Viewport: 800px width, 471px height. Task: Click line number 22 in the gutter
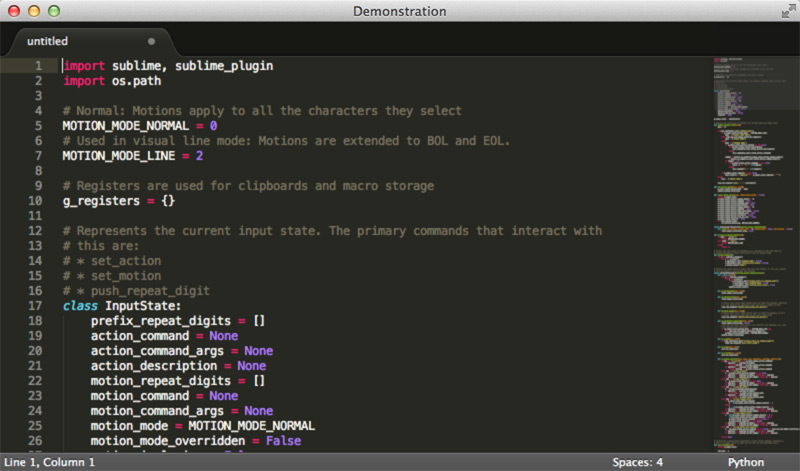point(35,381)
